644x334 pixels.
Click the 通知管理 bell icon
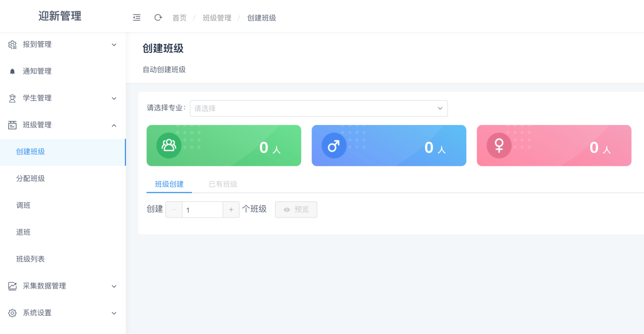pos(11,71)
